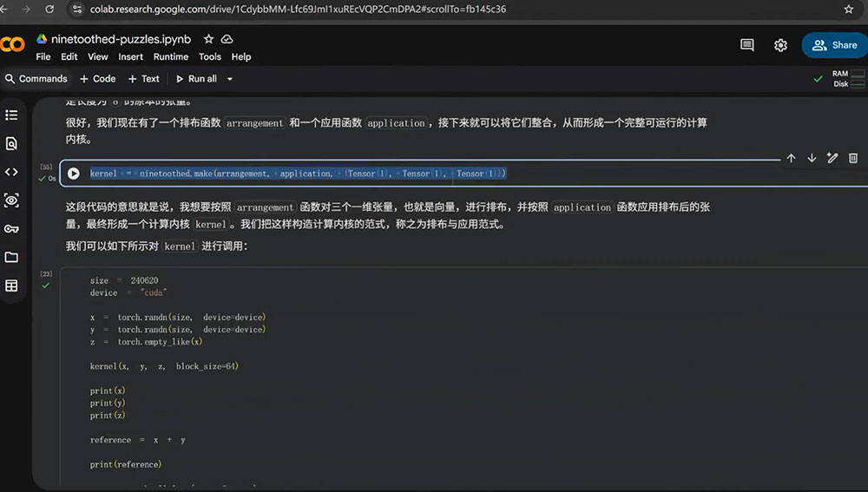
Task: Click the Share button
Action: click(x=834, y=45)
